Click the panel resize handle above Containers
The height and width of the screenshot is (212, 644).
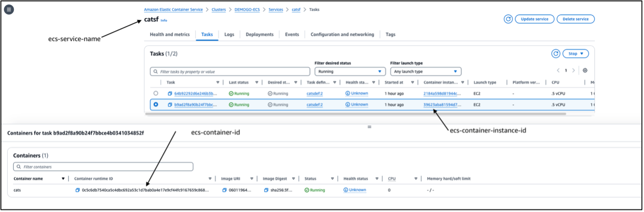coord(370,127)
